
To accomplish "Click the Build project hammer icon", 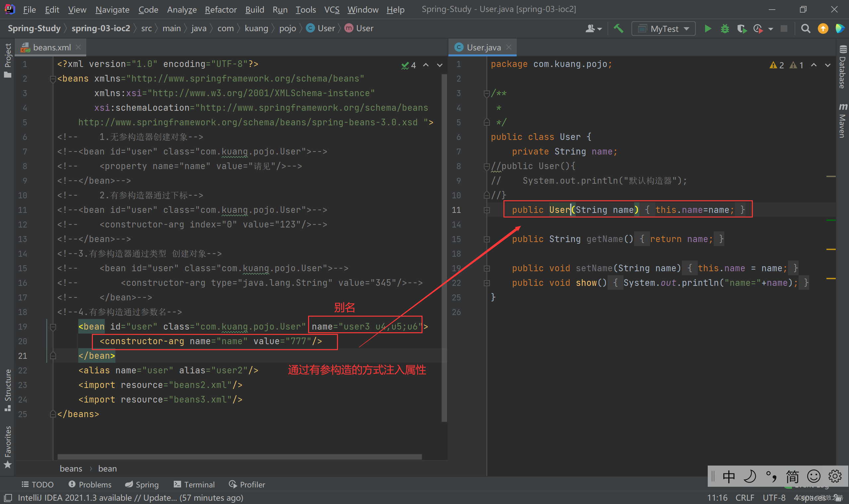I will point(619,29).
